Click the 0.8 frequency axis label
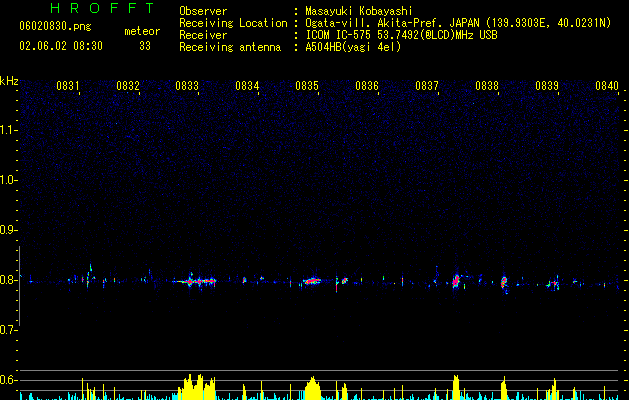This screenshot has height=400, width=629. 8,280
